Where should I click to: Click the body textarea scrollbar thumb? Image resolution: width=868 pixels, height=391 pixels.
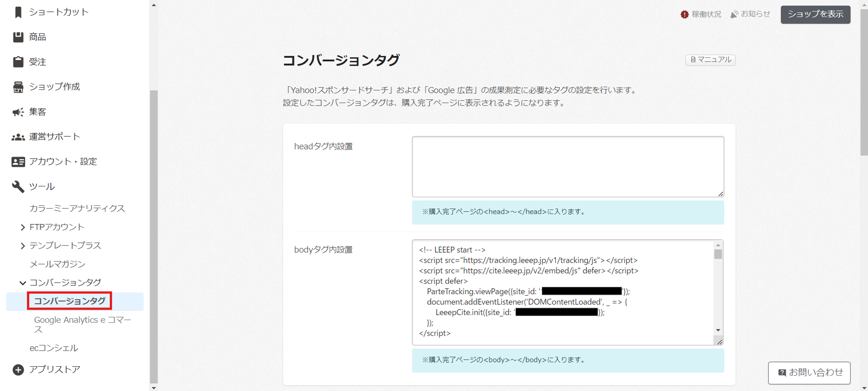(718, 254)
